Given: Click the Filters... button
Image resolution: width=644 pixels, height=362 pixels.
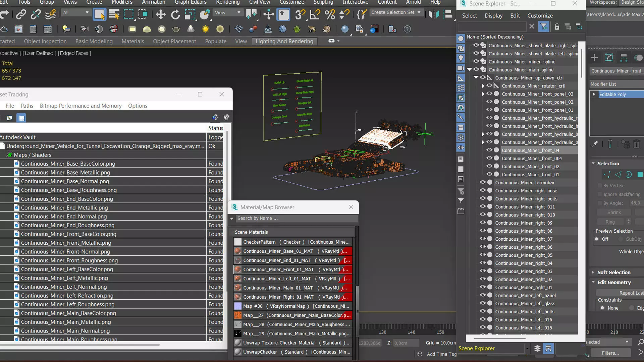Looking at the screenshot, I should click(610, 353).
